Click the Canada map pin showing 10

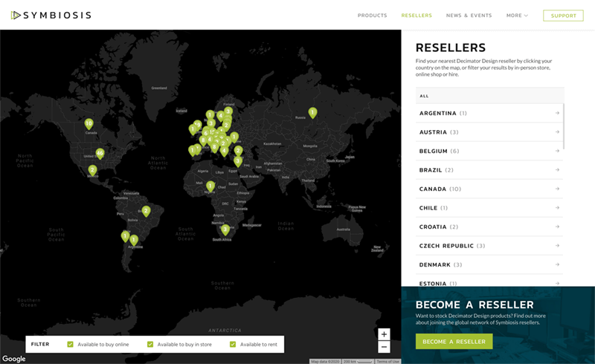(89, 124)
